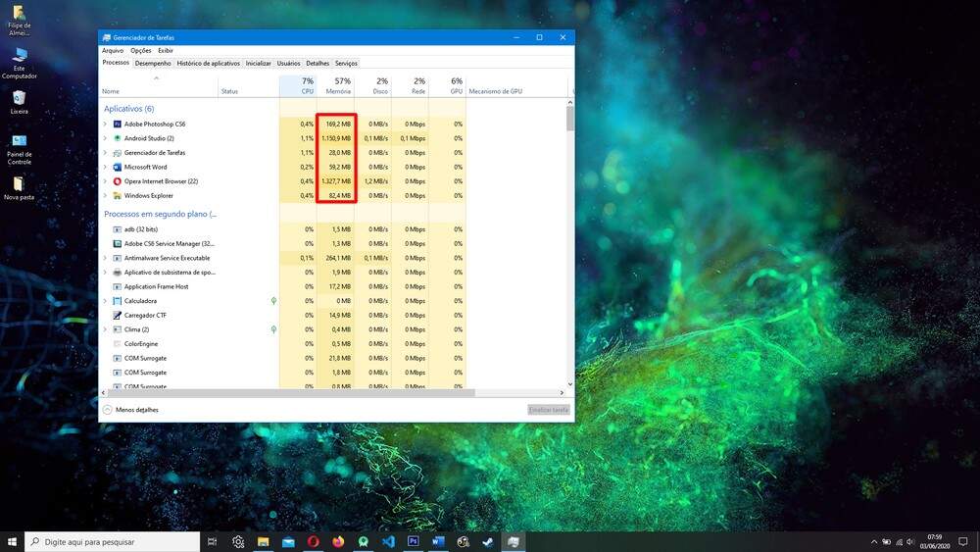Viewport: 980px width, 552px height.
Task: Open the Mail app from the taskbar
Action: pos(288,541)
